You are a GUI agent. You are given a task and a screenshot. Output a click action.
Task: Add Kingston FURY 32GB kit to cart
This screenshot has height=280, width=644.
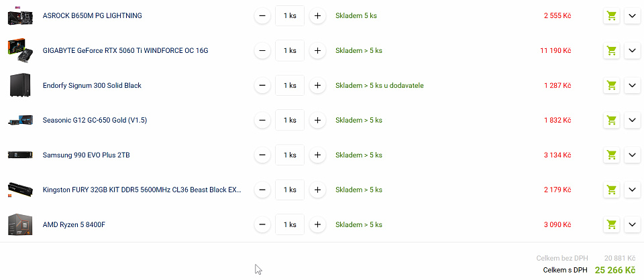point(612,190)
